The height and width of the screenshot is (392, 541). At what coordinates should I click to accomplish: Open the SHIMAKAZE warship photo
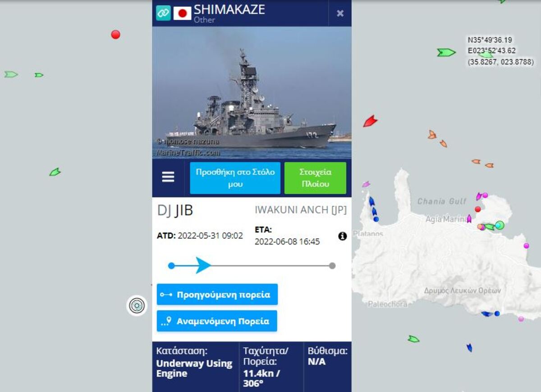252,92
